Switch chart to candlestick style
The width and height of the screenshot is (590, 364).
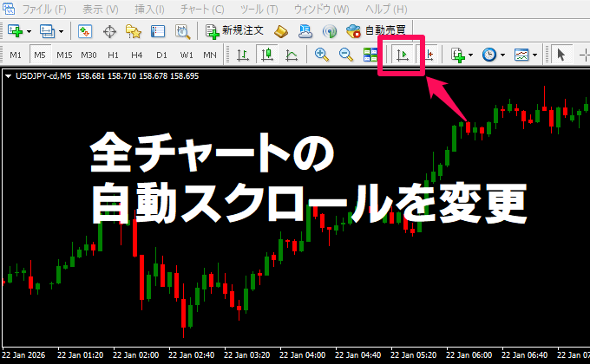[266, 55]
